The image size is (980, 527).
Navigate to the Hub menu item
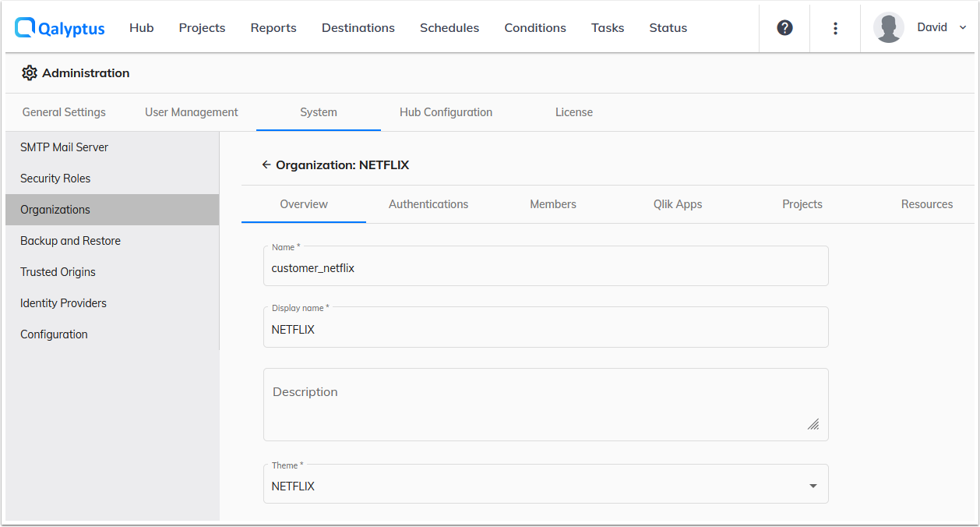pyautogui.click(x=141, y=27)
